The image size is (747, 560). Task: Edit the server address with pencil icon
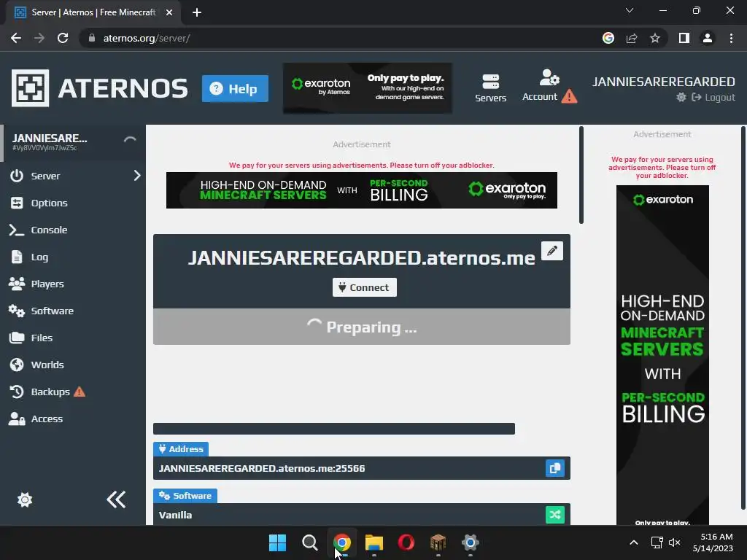coord(552,251)
